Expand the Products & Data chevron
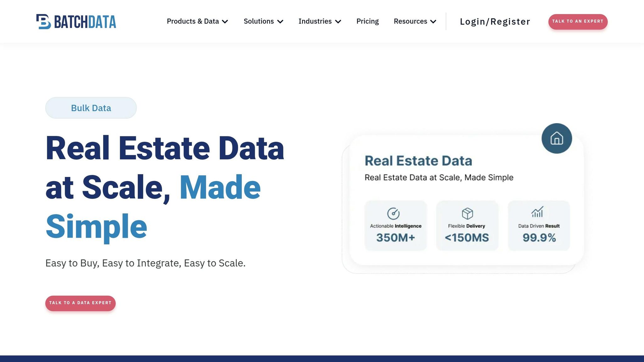 (x=225, y=22)
